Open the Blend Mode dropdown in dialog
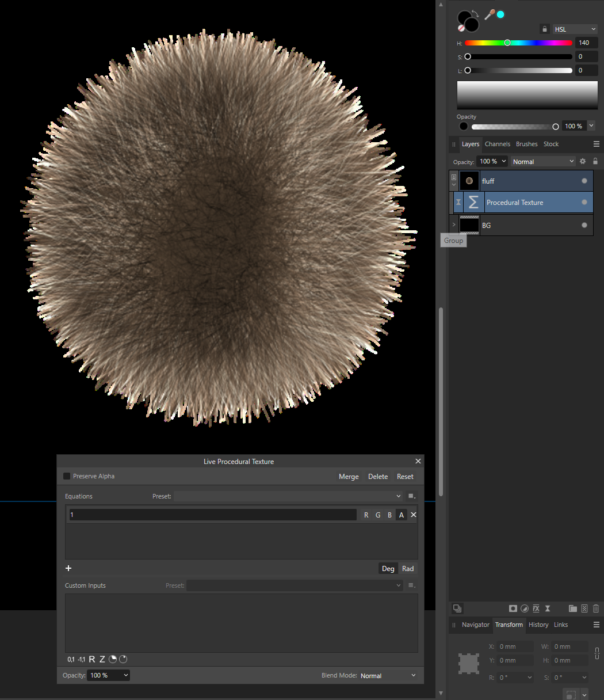 [x=388, y=675]
